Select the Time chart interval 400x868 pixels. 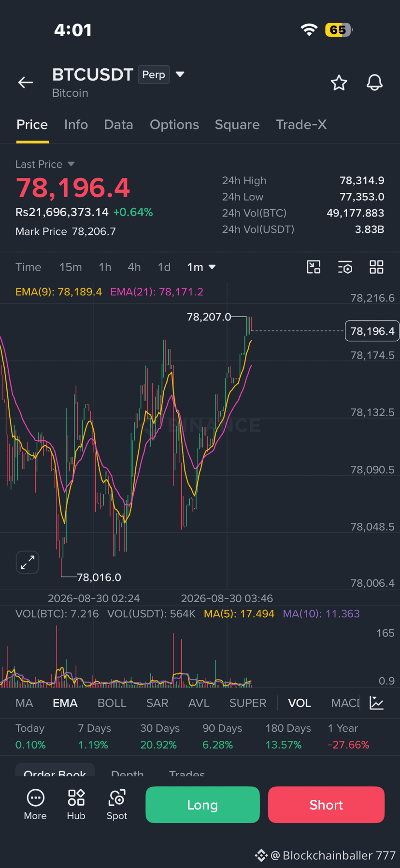29,267
